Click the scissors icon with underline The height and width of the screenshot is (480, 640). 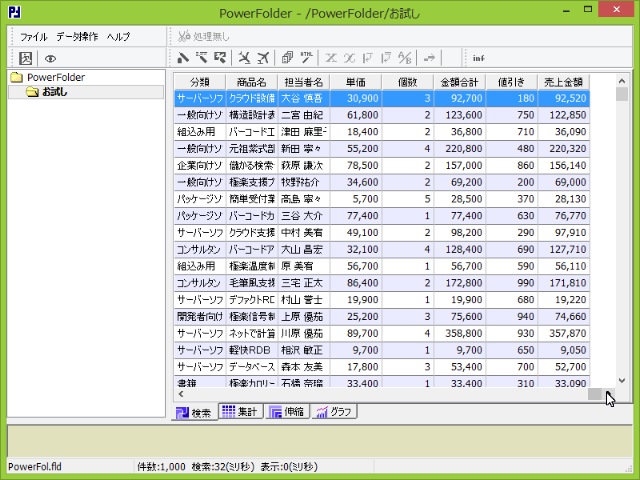tap(263, 58)
